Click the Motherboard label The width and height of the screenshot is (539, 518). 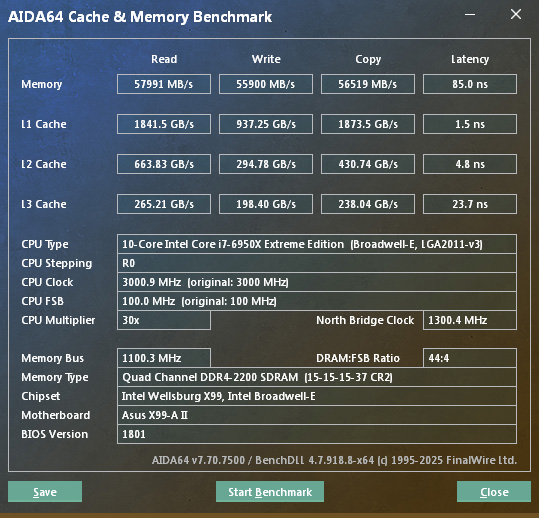56,415
